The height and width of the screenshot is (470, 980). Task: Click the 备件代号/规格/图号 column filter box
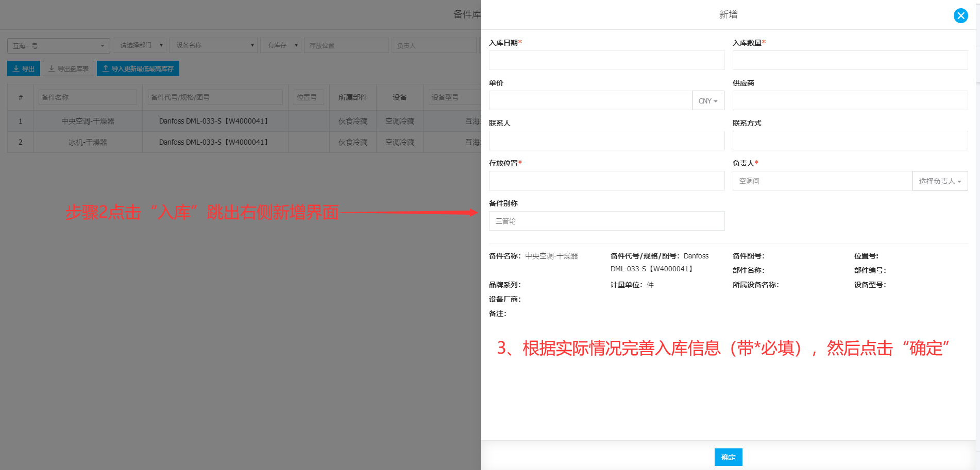coord(215,97)
